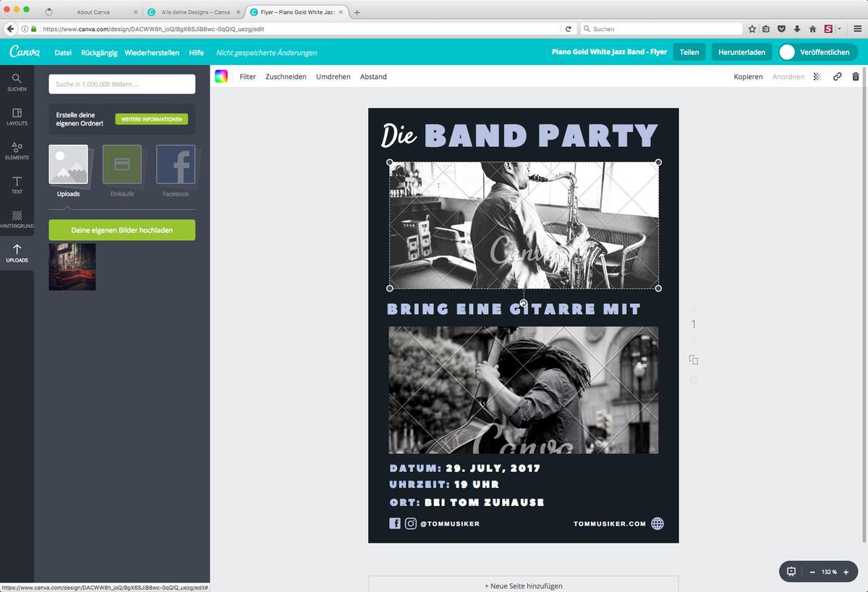Open the Hilfe menu
The image size is (868, 592).
[x=197, y=52]
